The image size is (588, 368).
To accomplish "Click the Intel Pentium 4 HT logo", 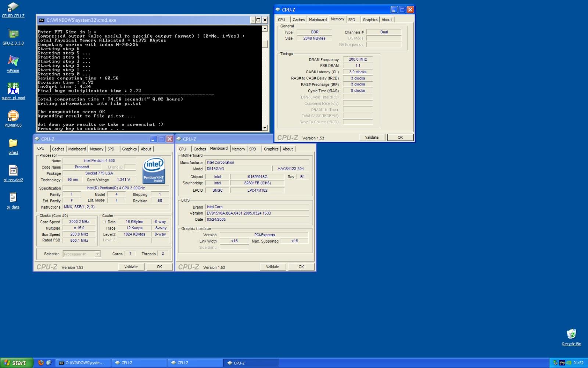I will (154, 171).
